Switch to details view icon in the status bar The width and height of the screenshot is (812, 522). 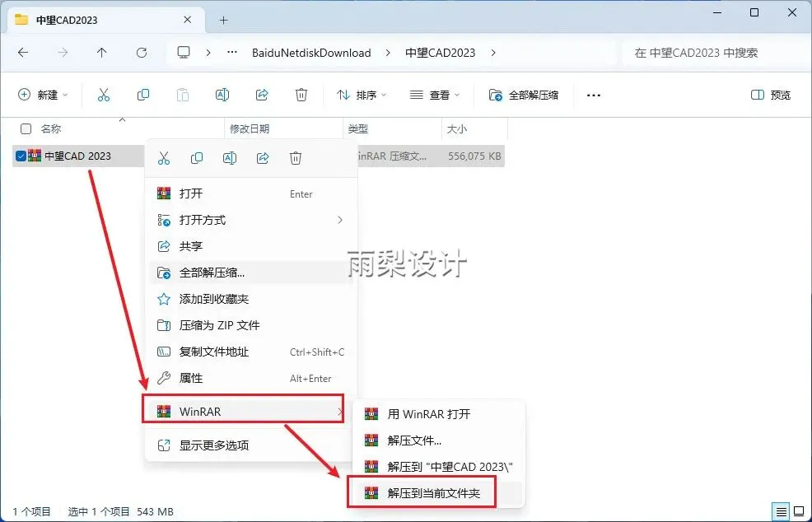tap(781, 511)
